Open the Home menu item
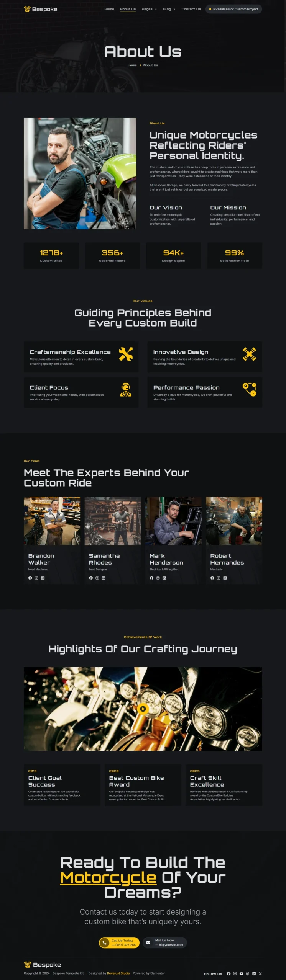 (x=109, y=9)
